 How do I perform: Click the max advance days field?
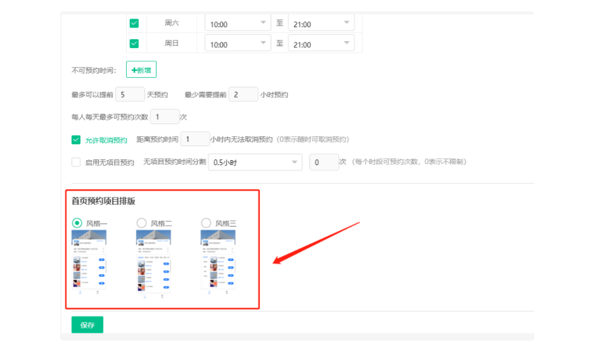pos(130,95)
